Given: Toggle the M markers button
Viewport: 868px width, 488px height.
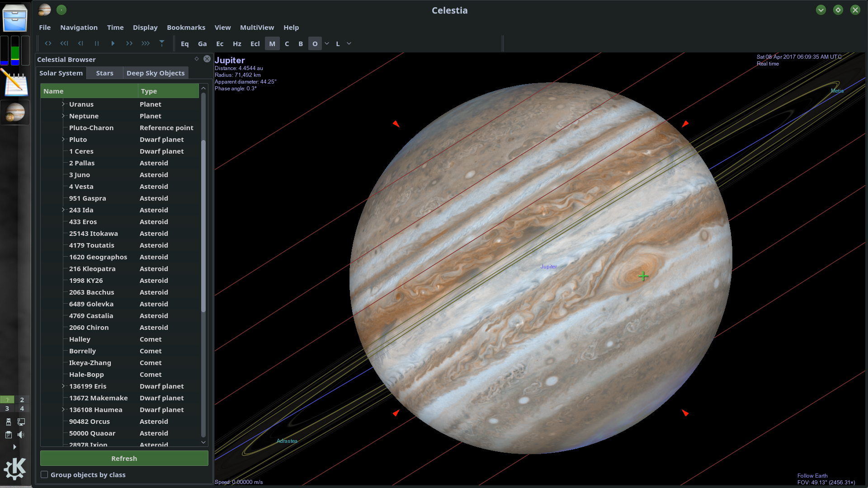Looking at the screenshot, I should 272,44.
